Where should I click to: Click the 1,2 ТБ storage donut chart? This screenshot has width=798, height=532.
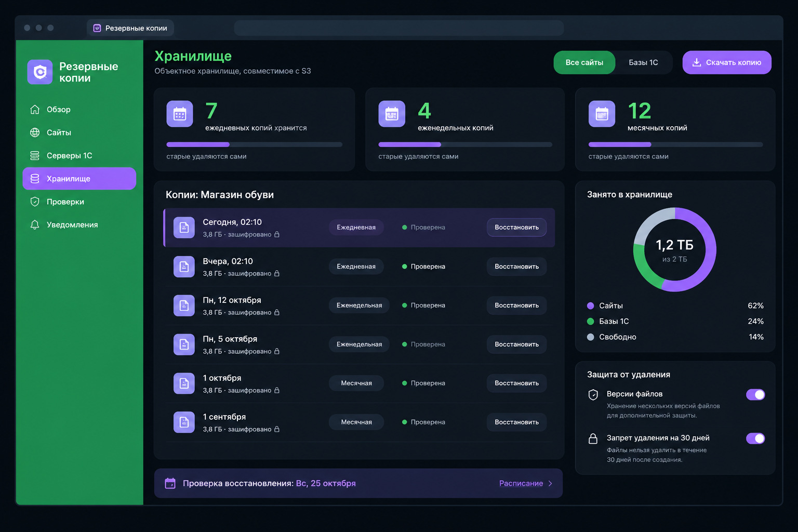tap(675, 250)
